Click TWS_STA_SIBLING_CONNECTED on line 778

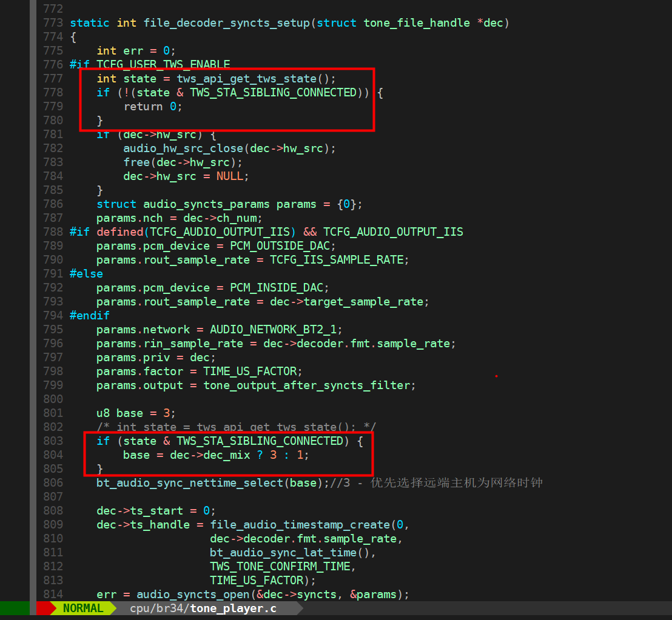tap(273, 93)
